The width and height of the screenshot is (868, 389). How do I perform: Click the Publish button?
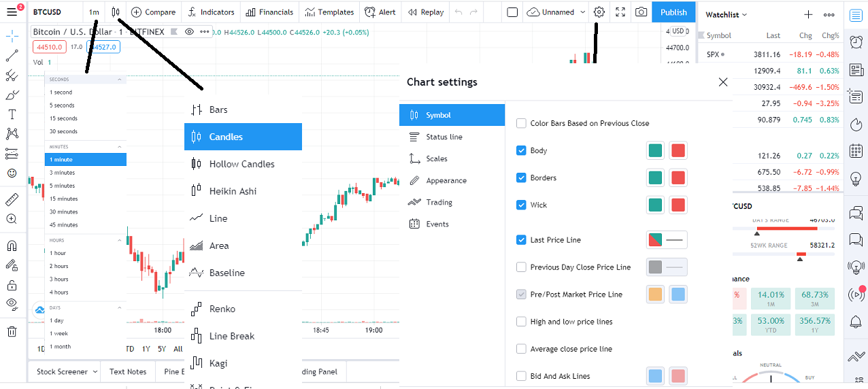[673, 12]
